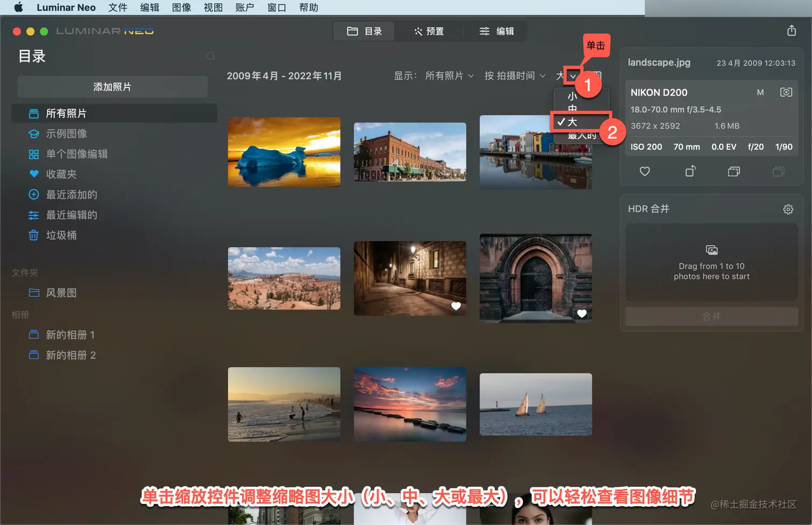Select the sailboats at sea thumbnail
The width and height of the screenshot is (812, 525).
pyautogui.click(x=535, y=404)
